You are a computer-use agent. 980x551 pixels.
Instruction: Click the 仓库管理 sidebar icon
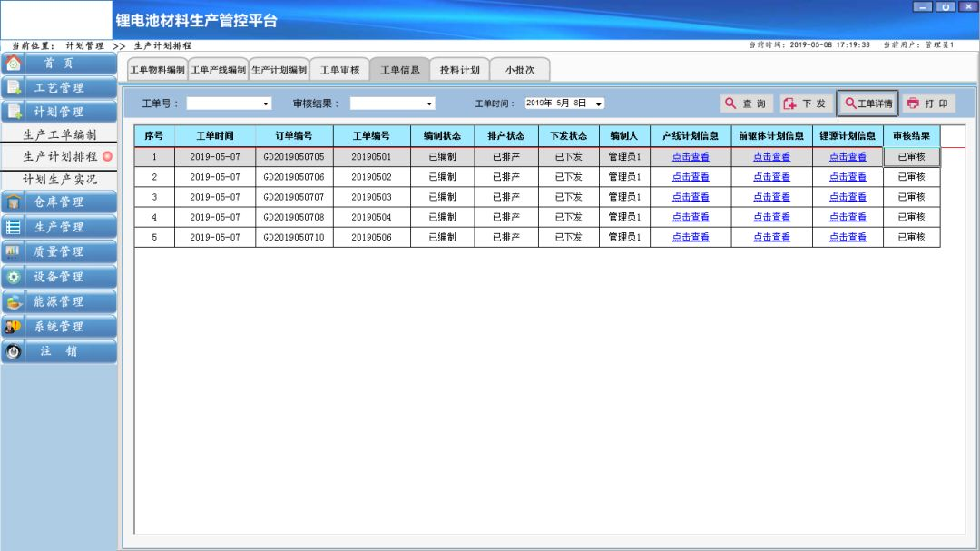13,202
